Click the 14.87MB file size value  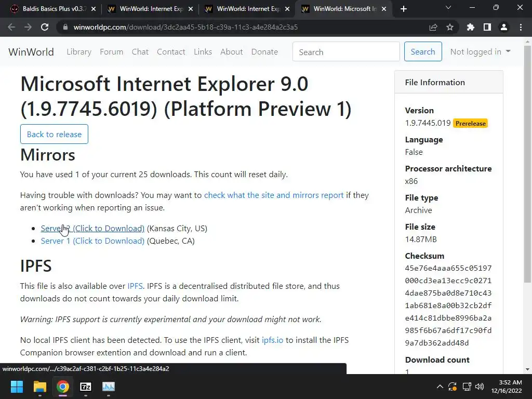point(421,239)
